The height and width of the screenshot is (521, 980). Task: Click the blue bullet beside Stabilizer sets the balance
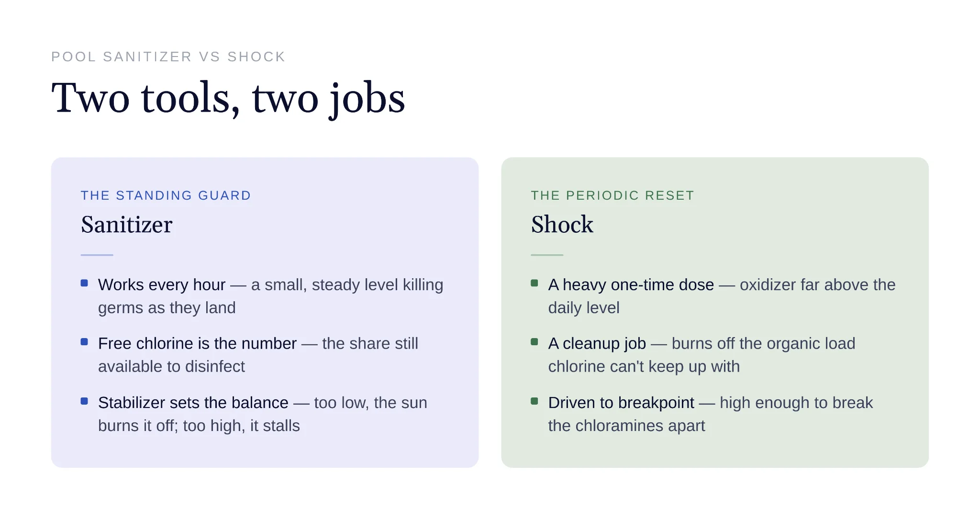(x=84, y=401)
